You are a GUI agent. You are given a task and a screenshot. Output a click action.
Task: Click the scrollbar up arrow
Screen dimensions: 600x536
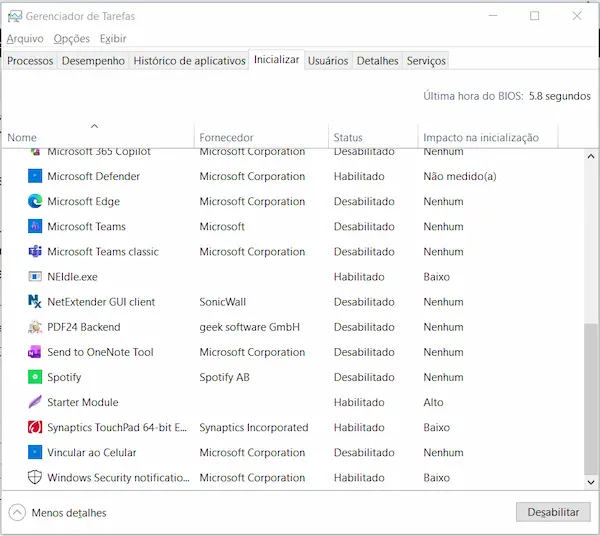(591, 156)
